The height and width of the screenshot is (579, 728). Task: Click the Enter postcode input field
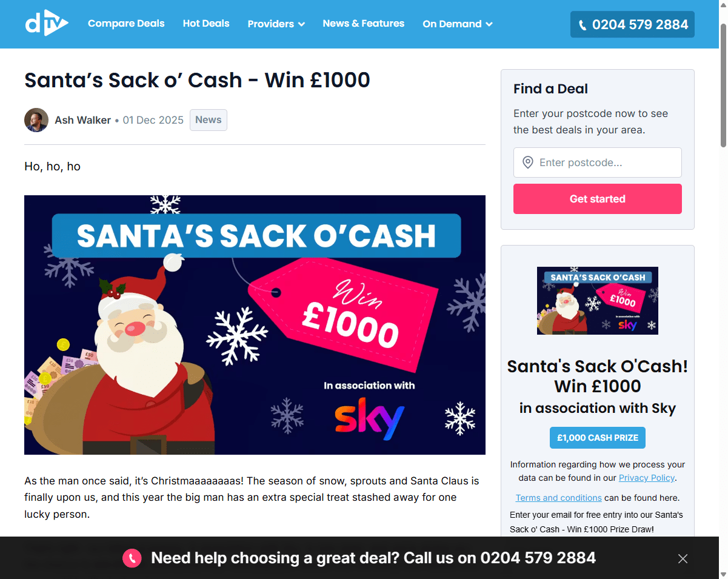click(x=598, y=162)
